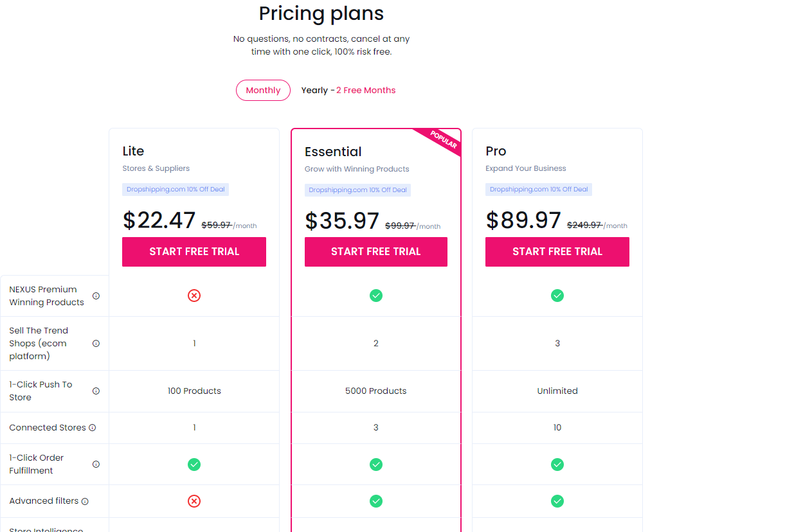Start free trial for Pro plan

[557, 252]
